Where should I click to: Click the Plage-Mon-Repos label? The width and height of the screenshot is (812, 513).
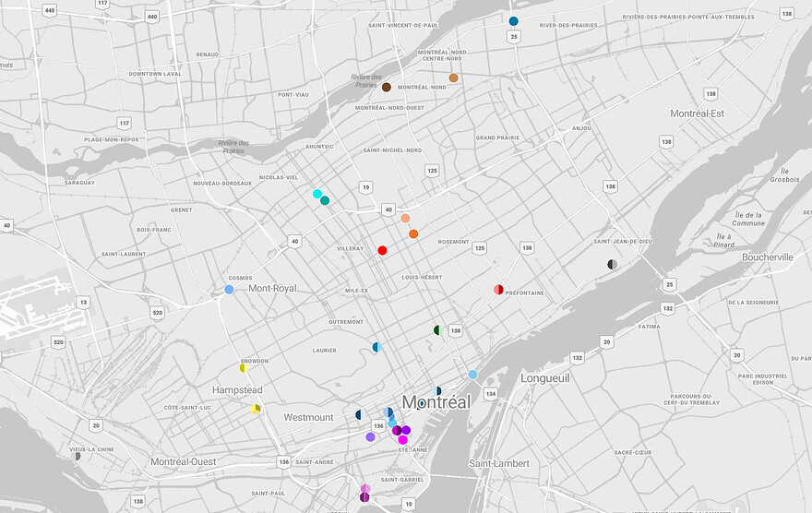(x=112, y=139)
